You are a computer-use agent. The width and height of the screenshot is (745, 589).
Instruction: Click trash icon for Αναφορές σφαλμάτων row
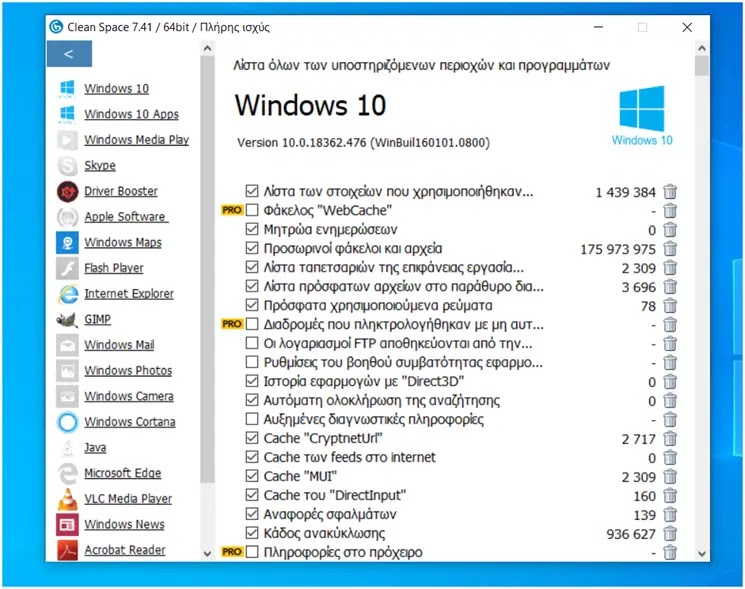pos(670,514)
